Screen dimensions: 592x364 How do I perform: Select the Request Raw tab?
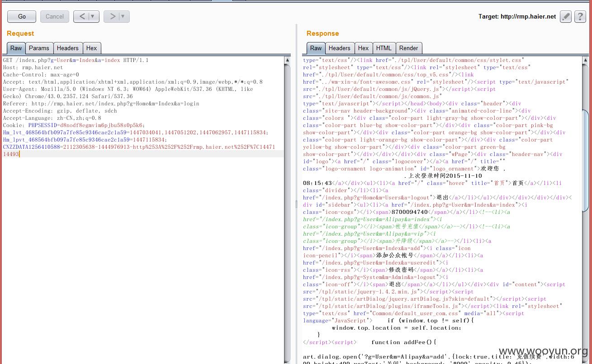pyautogui.click(x=16, y=48)
